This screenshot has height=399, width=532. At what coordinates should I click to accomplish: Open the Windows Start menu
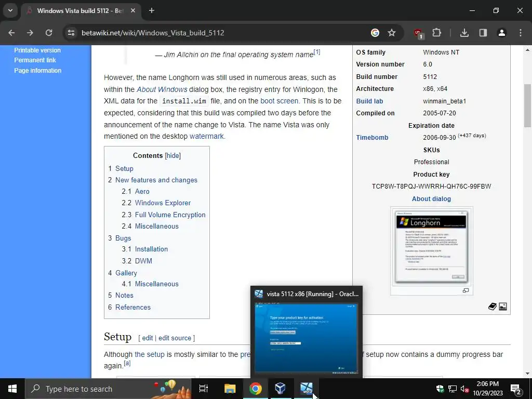pos(12,389)
